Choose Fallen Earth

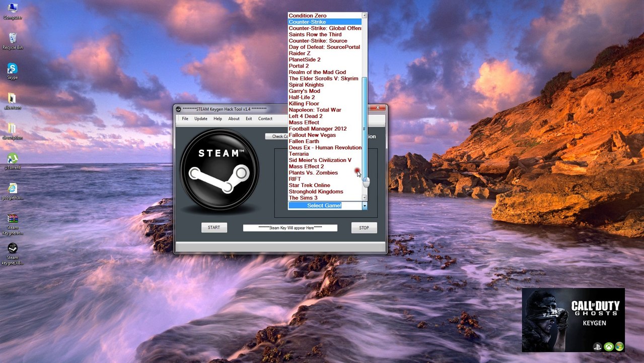click(x=325, y=141)
